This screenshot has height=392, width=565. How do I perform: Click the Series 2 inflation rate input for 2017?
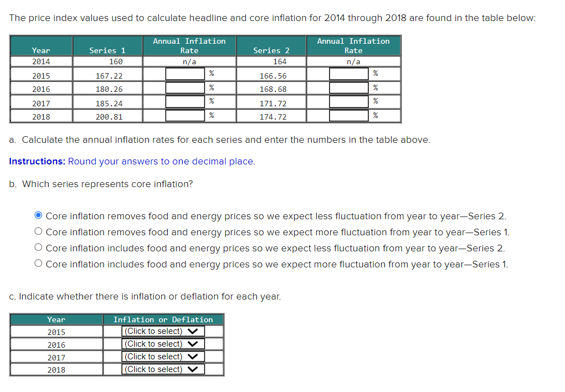pyautogui.click(x=349, y=101)
